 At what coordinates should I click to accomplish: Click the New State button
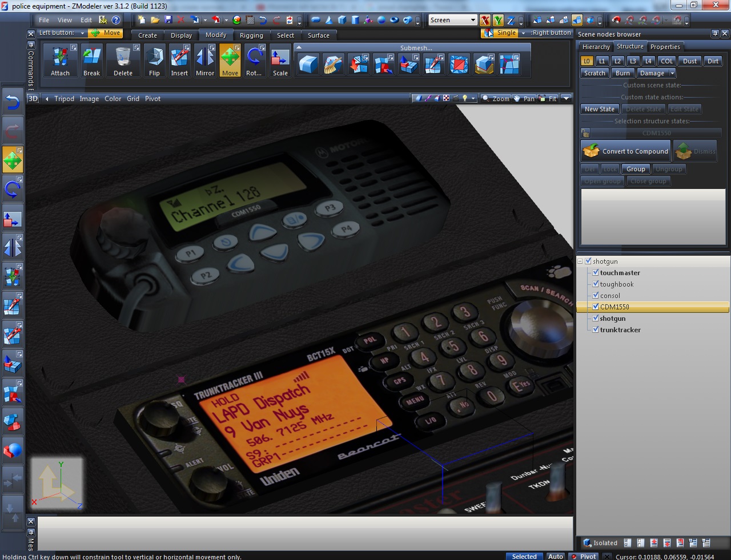pyautogui.click(x=600, y=109)
